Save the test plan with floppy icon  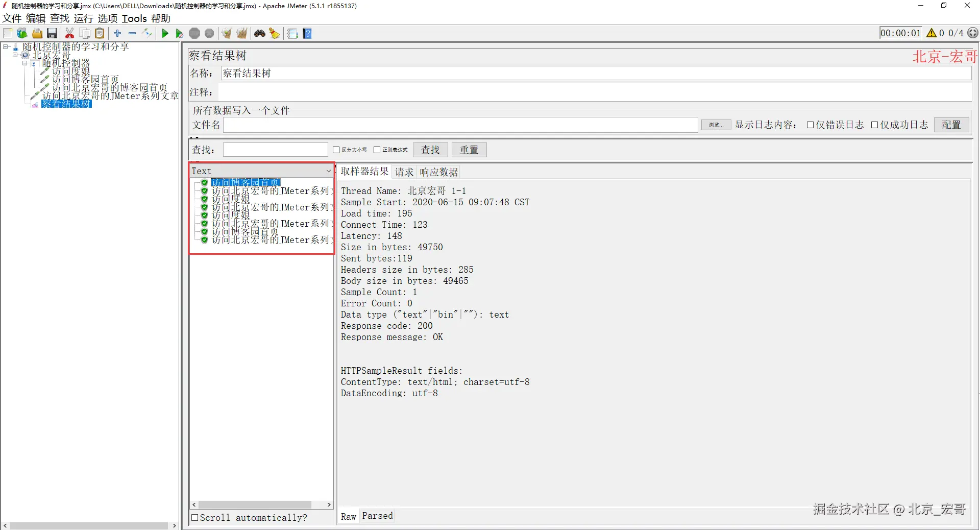(x=52, y=33)
